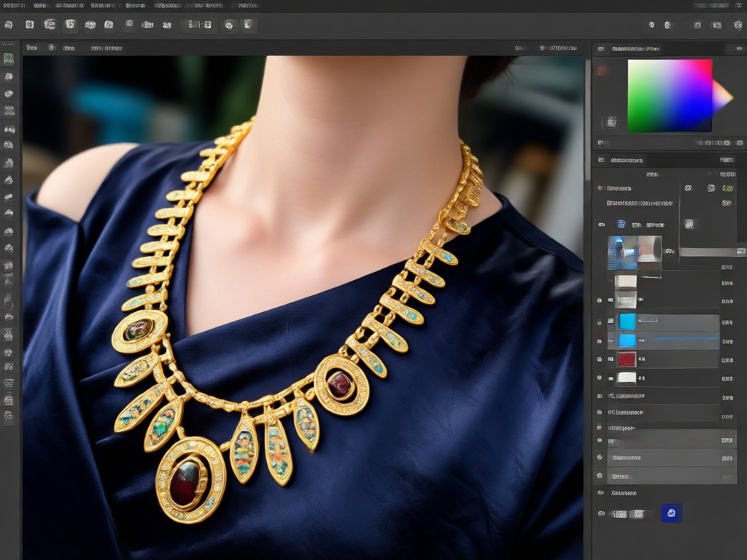747x560 pixels.
Task: Select the white thumbnail layer beneath the red layer
Action: pos(627,378)
